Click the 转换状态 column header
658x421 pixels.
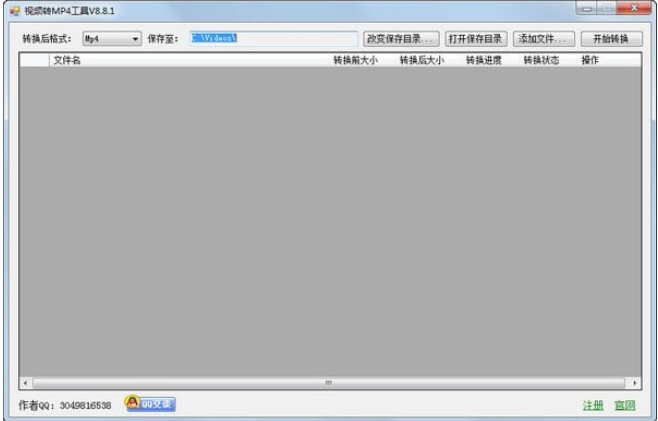[x=541, y=60]
